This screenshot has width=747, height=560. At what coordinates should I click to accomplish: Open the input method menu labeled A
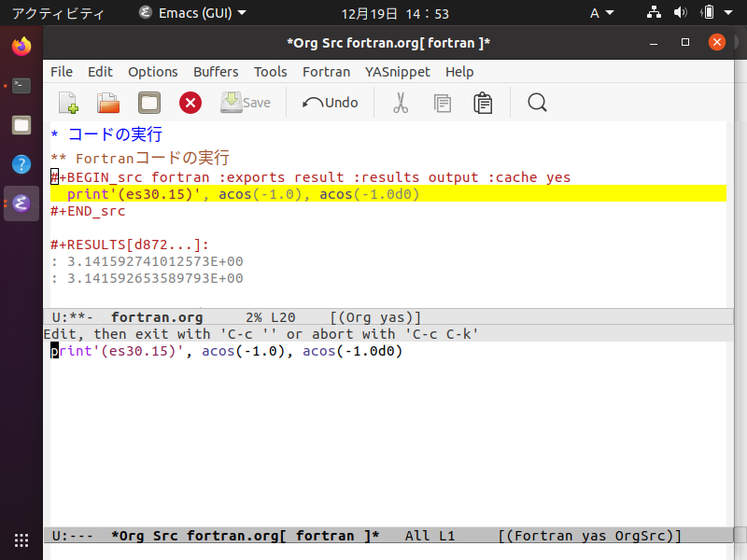[602, 13]
